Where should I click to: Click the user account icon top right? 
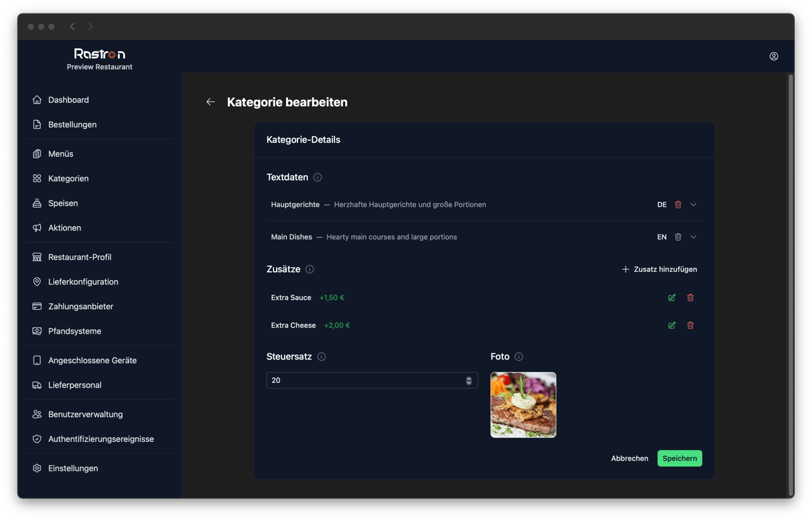tap(774, 56)
